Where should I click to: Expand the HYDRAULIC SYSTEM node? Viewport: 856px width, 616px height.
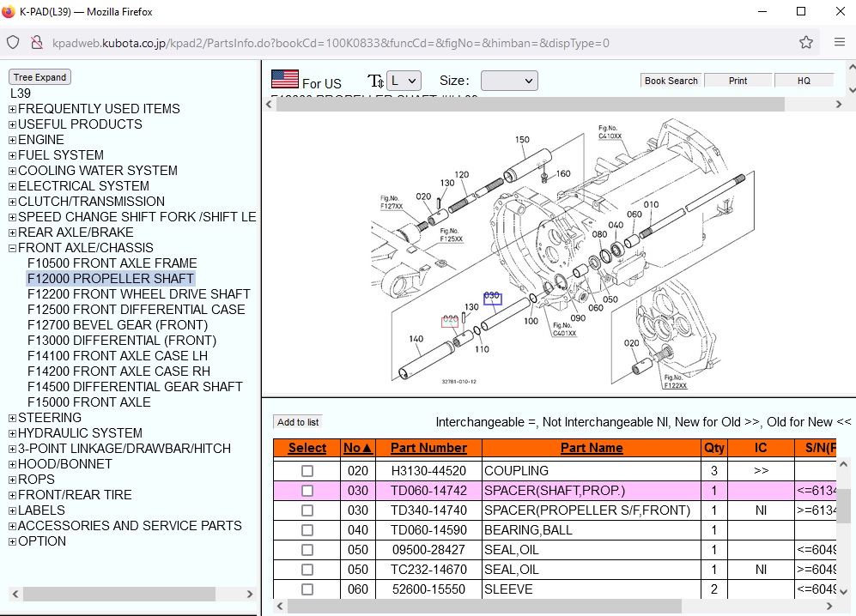(x=13, y=434)
